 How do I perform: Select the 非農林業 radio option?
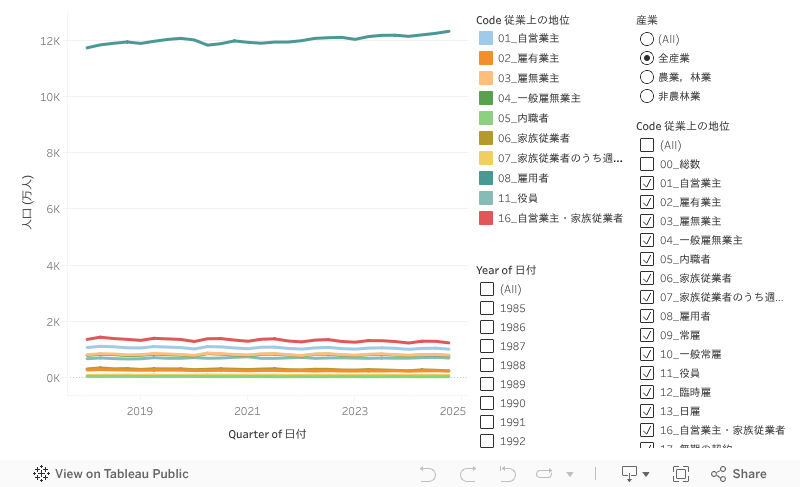(x=647, y=96)
